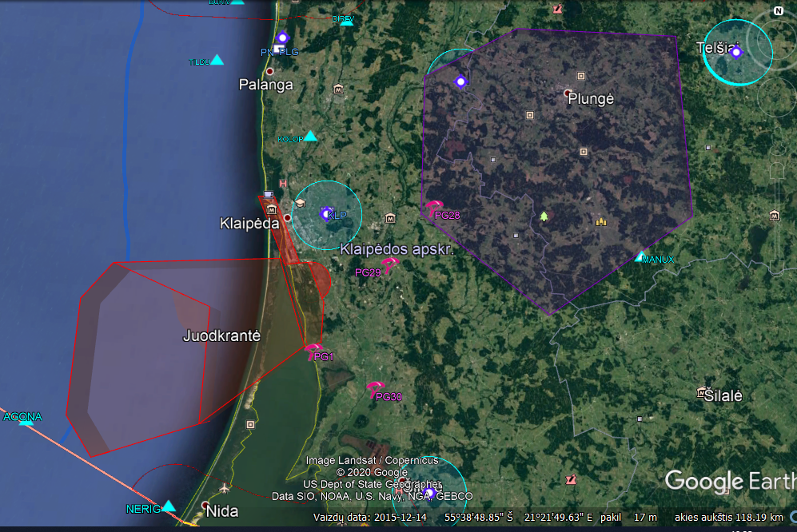Click the PG28 paraglider icon
The width and height of the screenshot is (797, 532).
pos(433,208)
